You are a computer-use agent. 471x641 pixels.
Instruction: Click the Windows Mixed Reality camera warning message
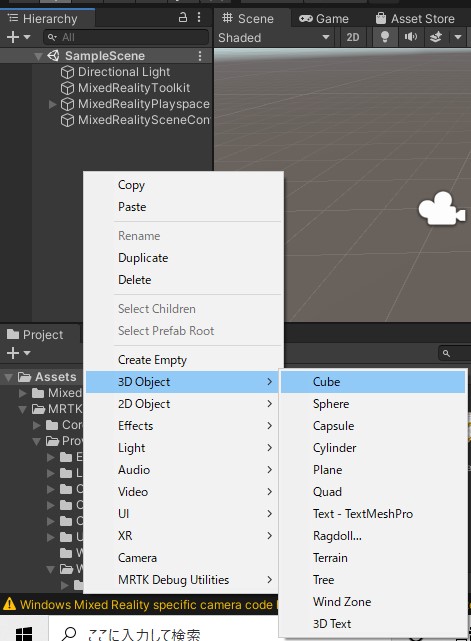140,605
